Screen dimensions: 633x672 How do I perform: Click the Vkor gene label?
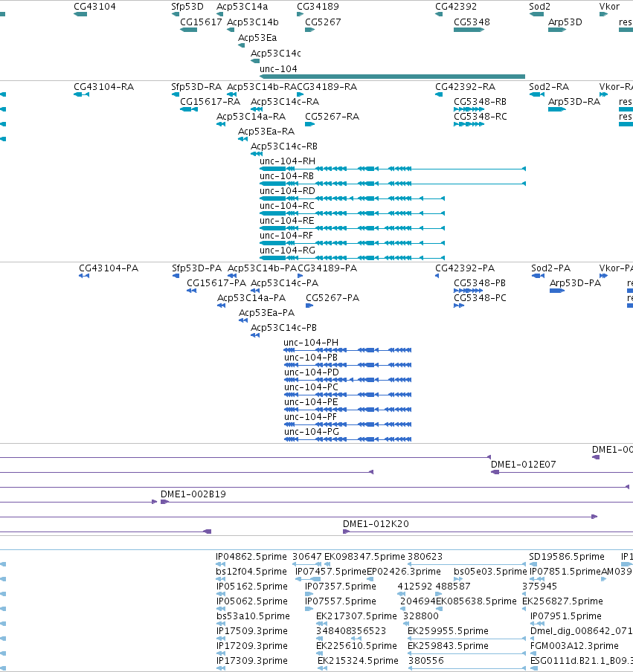pos(609,7)
